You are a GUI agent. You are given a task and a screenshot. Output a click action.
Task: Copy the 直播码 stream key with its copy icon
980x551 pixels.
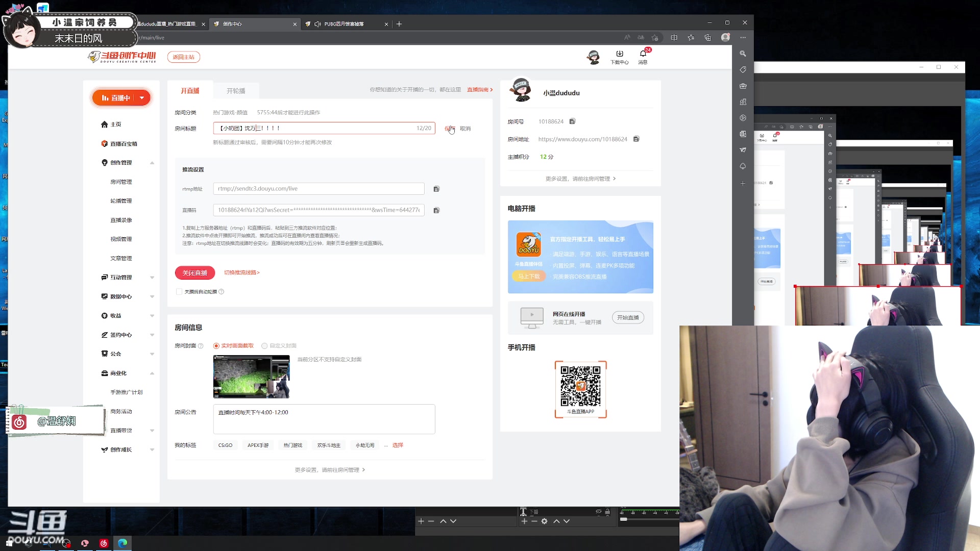(x=436, y=211)
